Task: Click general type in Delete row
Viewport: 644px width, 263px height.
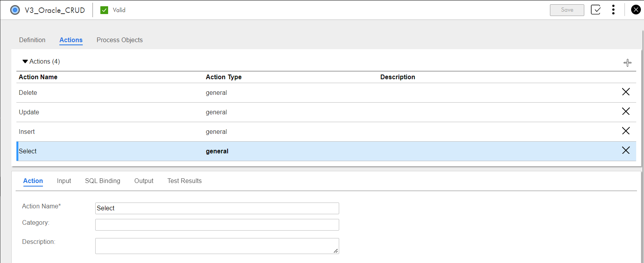Action: pos(216,93)
